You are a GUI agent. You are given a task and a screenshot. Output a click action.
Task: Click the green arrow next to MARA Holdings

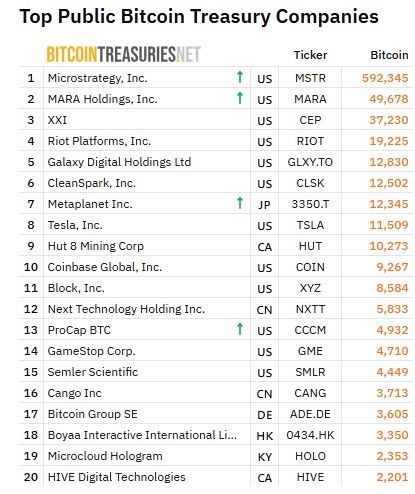pos(240,98)
